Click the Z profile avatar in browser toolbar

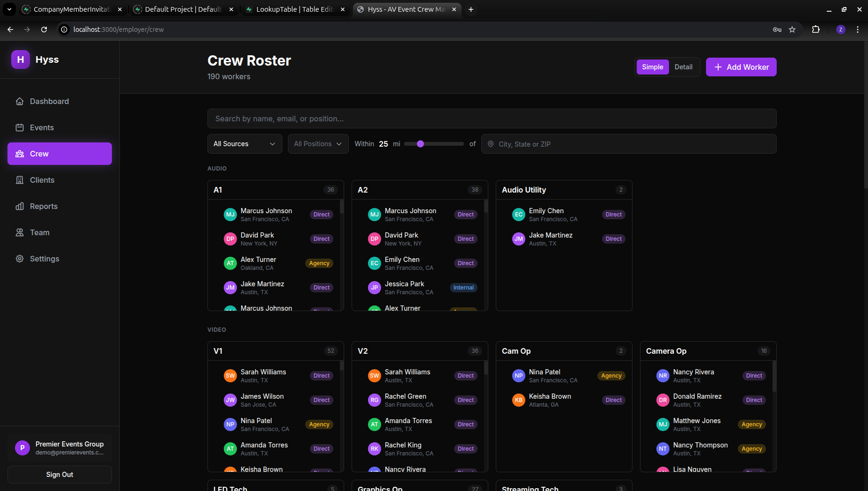(x=841, y=30)
